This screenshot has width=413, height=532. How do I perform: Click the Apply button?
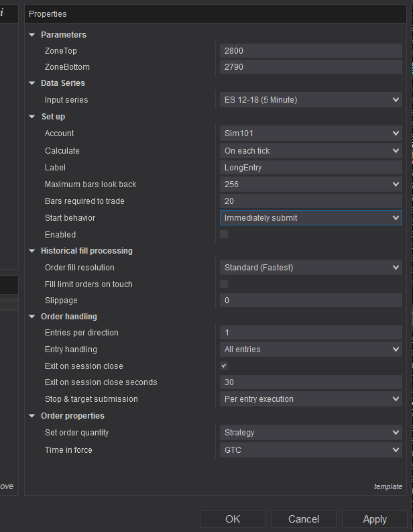(375, 519)
